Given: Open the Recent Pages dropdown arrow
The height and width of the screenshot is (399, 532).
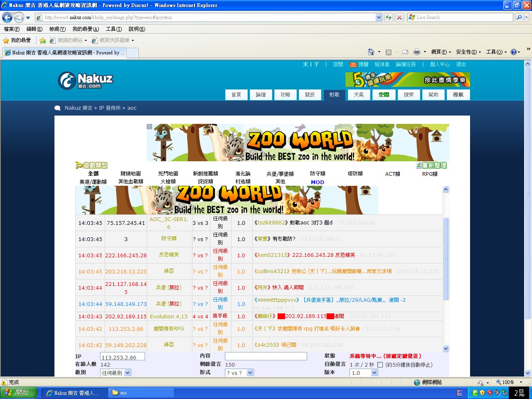Looking at the screenshot, I should click(28, 18).
